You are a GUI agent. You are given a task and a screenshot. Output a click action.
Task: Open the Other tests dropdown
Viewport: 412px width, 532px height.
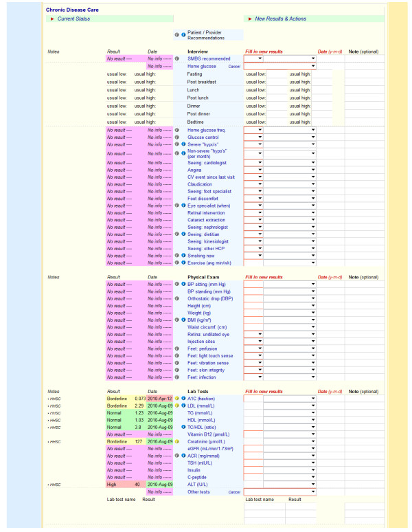tap(280, 491)
